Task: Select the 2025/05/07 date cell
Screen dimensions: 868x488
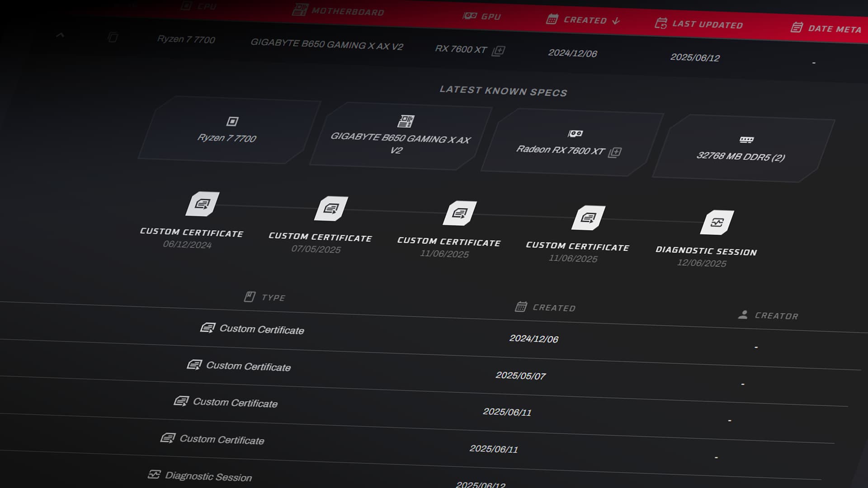Action: point(520,375)
